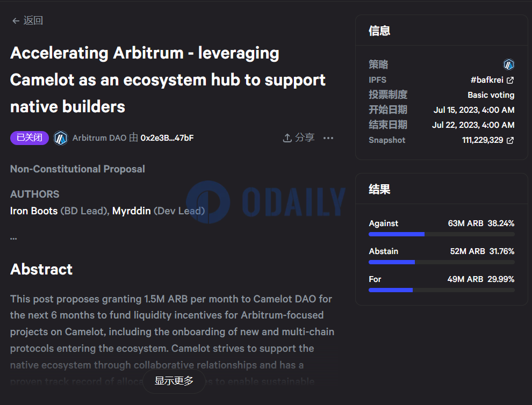Open snapshot block 111,229,329 link

(x=483, y=140)
